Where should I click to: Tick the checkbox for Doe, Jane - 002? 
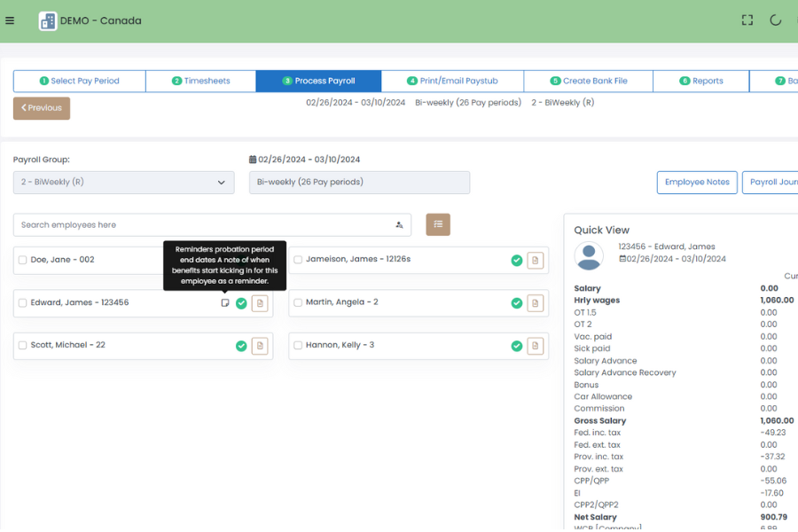click(22, 260)
